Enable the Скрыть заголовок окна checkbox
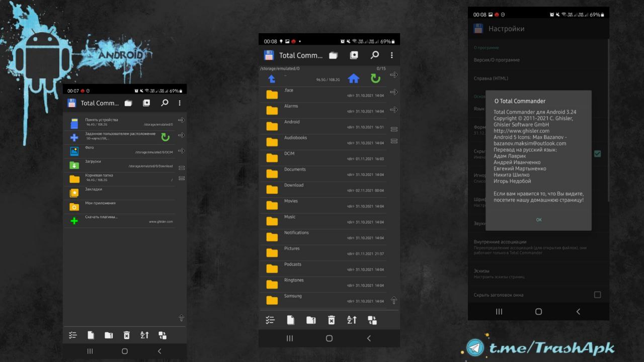Image resolution: width=644 pixels, height=362 pixels. (597, 295)
